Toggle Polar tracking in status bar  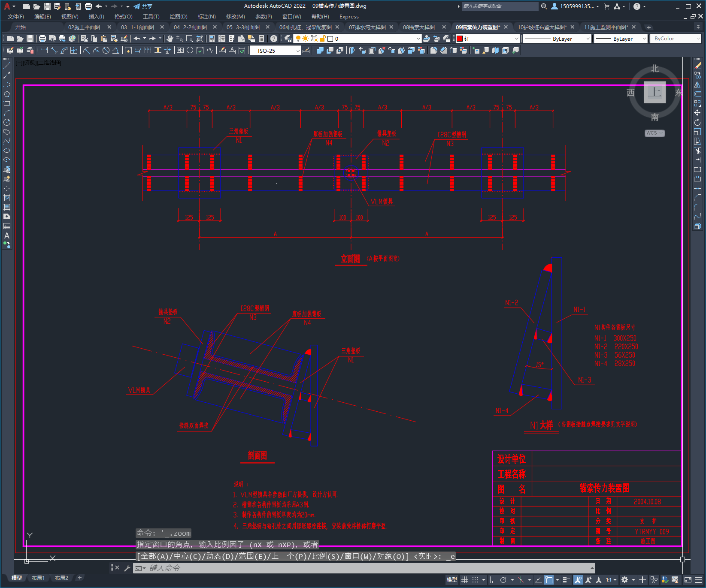(x=504, y=580)
